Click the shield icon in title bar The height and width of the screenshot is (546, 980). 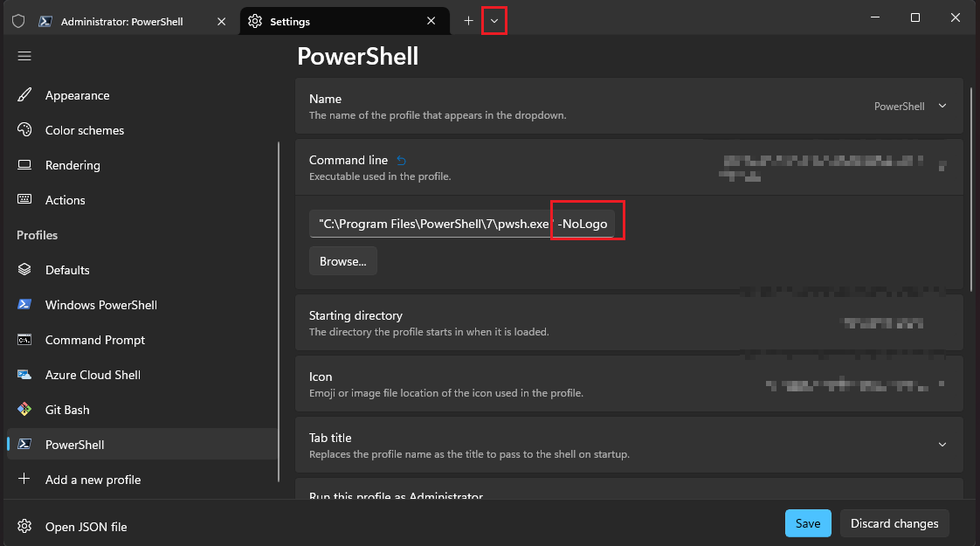click(x=18, y=21)
